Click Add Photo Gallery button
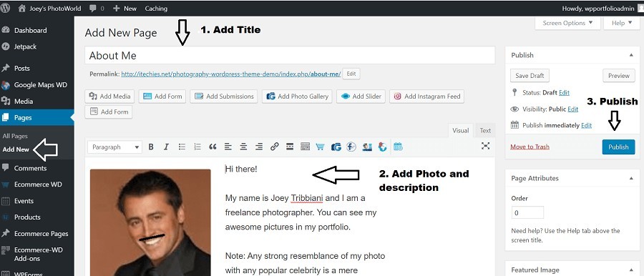644x276 pixels. (297, 97)
